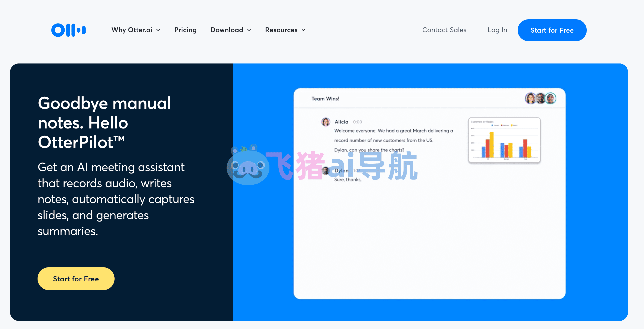
Task: Click Contact Sales link
Action: pyautogui.click(x=444, y=30)
